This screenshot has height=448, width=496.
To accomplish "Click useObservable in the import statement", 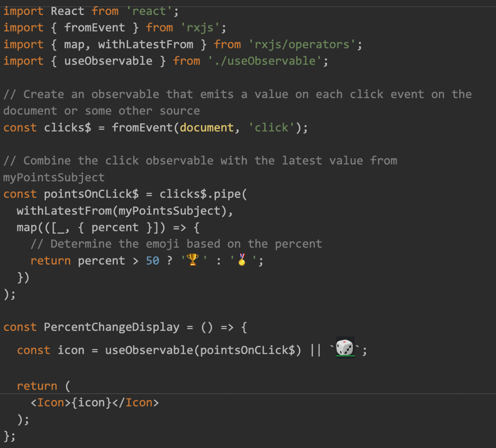I will 108,61.
